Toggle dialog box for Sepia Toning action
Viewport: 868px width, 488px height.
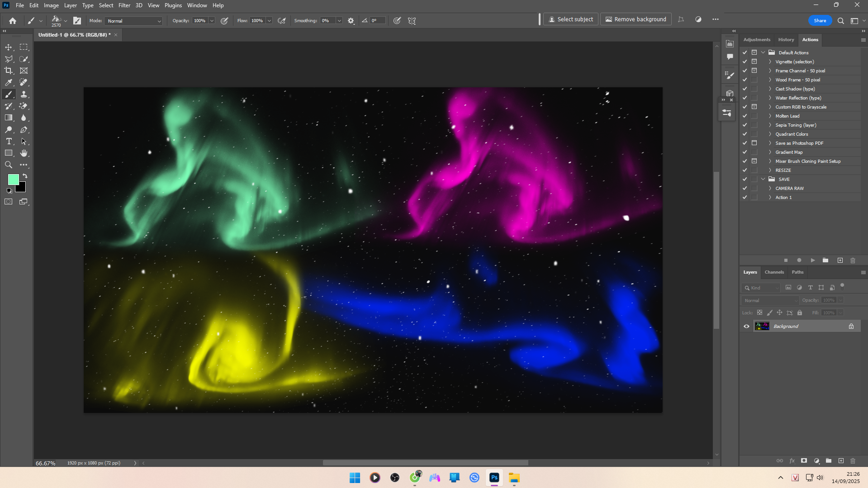[x=754, y=125]
